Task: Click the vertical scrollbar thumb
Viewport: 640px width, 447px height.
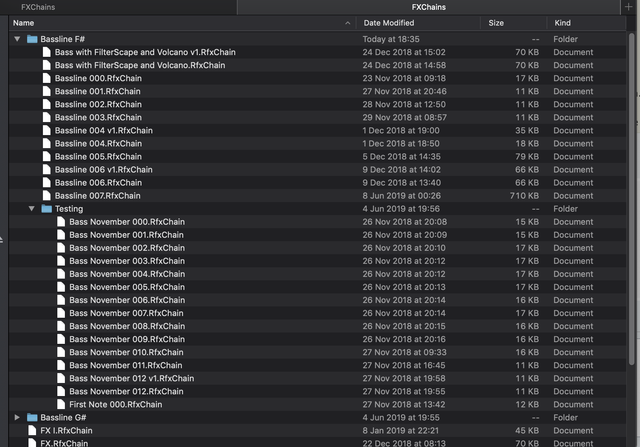Action: click(631, 198)
